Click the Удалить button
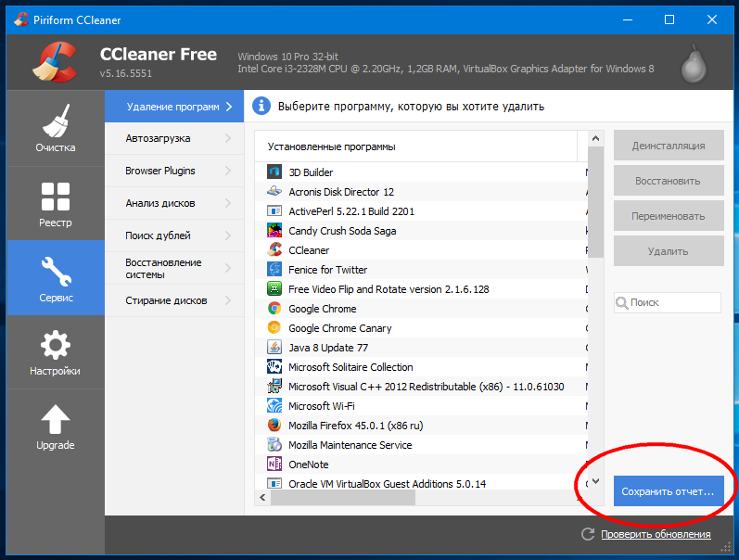 coord(669,251)
